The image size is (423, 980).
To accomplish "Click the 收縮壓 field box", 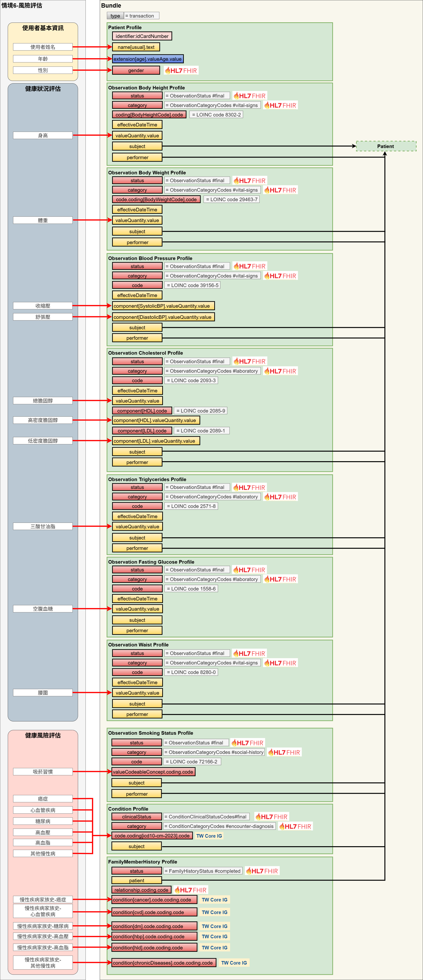I will pyautogui.click(x=43, y=306).
